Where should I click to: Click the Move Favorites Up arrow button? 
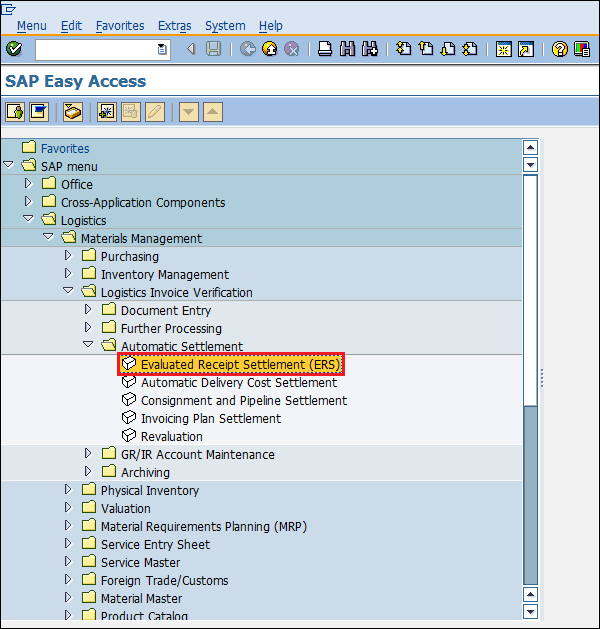[x=213, y=112]
